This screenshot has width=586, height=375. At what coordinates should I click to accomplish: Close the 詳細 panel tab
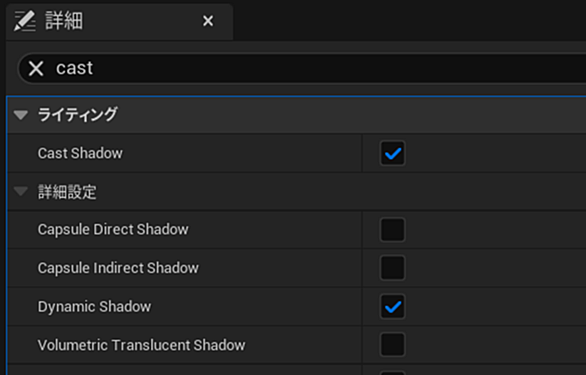pyautogui.click(x=208, y=21)
